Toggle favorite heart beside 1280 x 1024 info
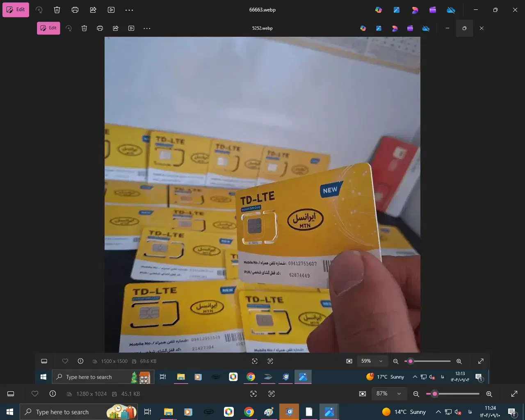 pos(35,394)
